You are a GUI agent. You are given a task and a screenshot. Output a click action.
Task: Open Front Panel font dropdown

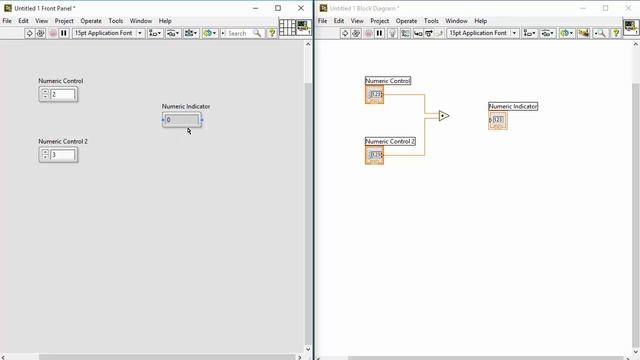(x=108, y=33)
